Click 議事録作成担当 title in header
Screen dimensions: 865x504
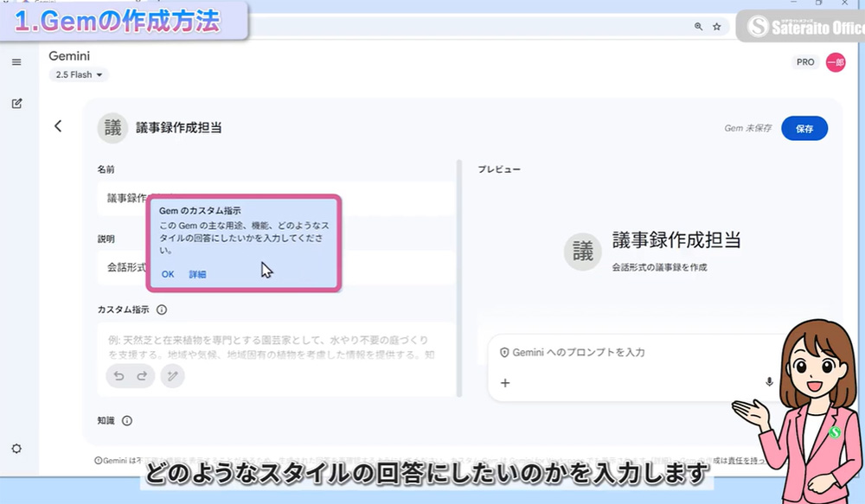179,128
